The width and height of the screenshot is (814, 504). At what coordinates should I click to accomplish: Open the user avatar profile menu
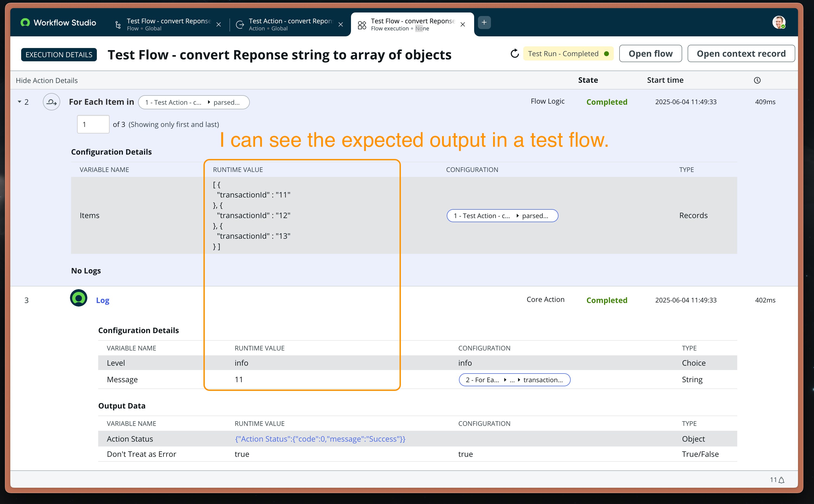point(779,22)
